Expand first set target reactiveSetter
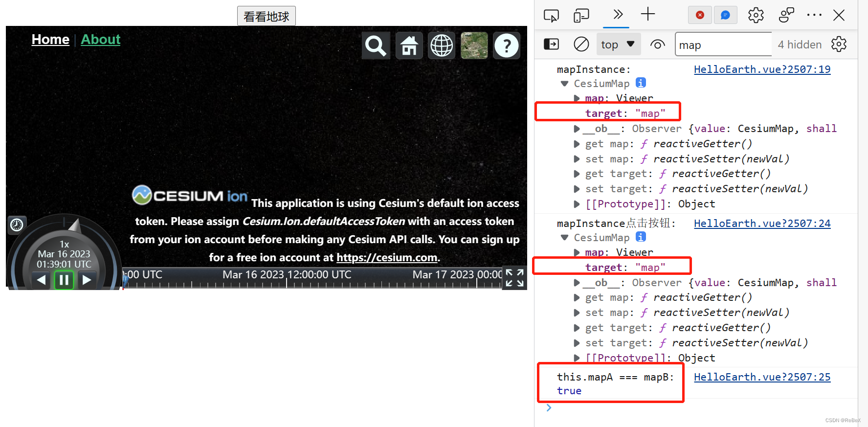Image resolution: width=868 pixels, height=427 pixels. (x=577, y=189)
